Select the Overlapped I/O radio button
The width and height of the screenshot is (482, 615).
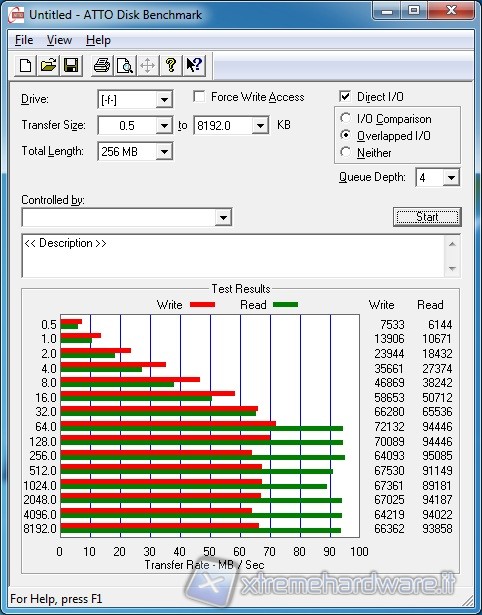(x=346, y=135)
